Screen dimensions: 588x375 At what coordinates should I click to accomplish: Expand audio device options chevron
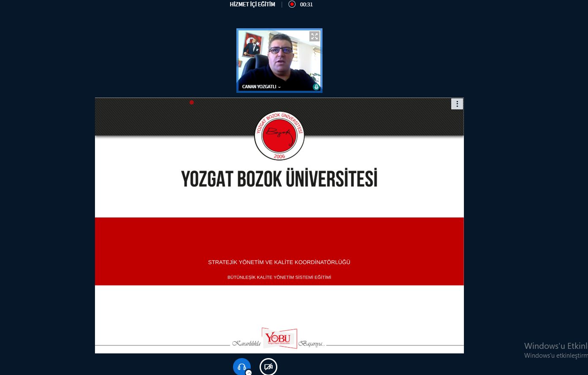point(249,372)
